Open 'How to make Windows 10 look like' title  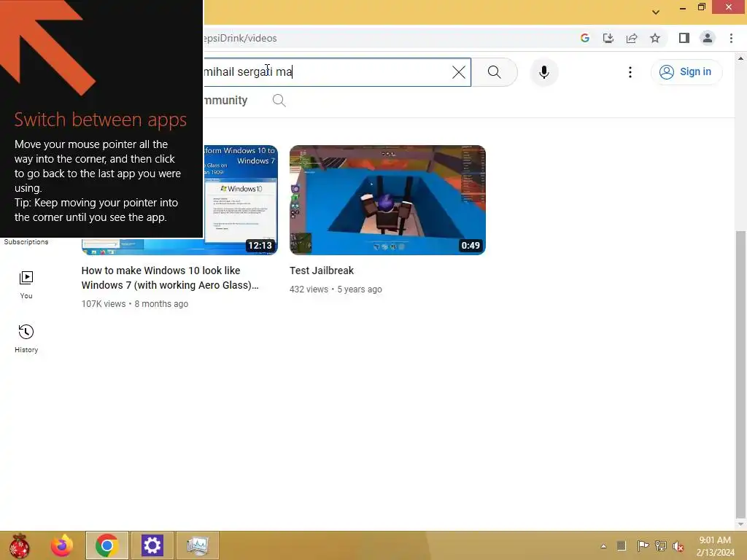(170, 278)
